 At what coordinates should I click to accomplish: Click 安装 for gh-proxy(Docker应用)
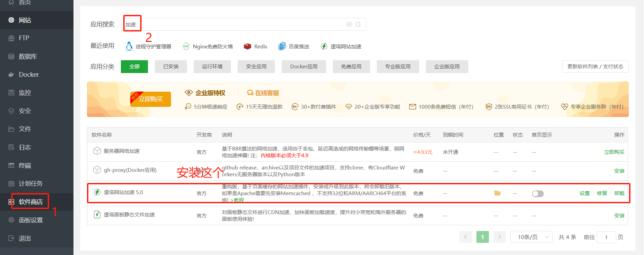pyautogui.click(x=619, y=171)
